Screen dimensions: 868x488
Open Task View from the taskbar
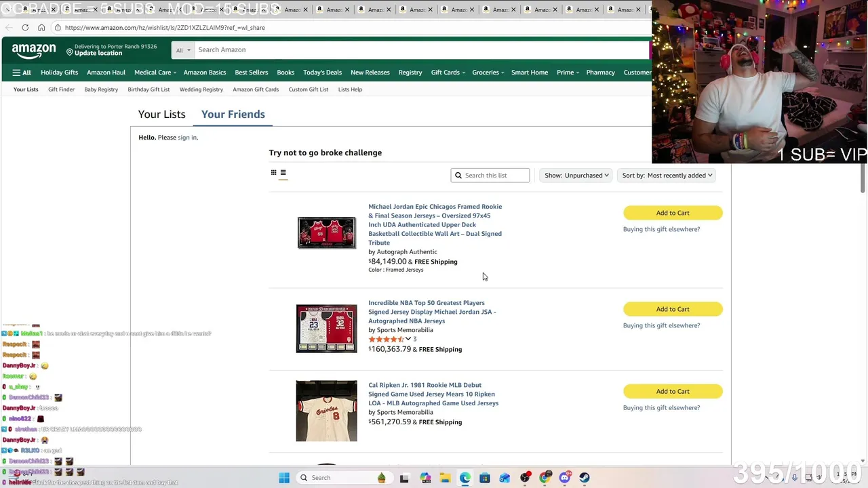404,478
